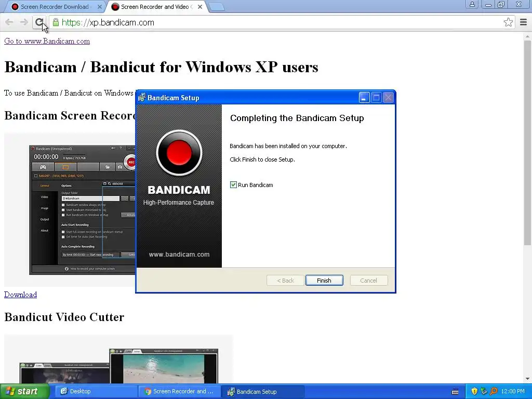This screenshot has height=399, width=532.
Task: Click 'Bandicam / Bandicut for Windows XP users' heading
Action: click(161, 67)
